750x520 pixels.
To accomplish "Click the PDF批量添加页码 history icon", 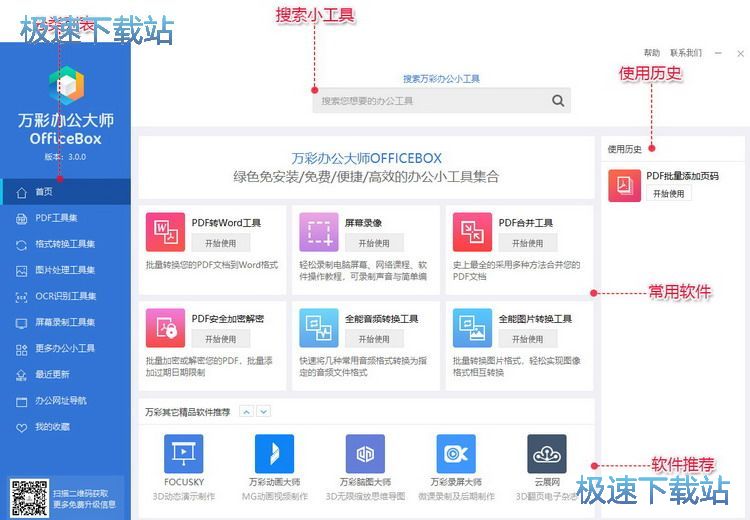I will tap(624, 186).
